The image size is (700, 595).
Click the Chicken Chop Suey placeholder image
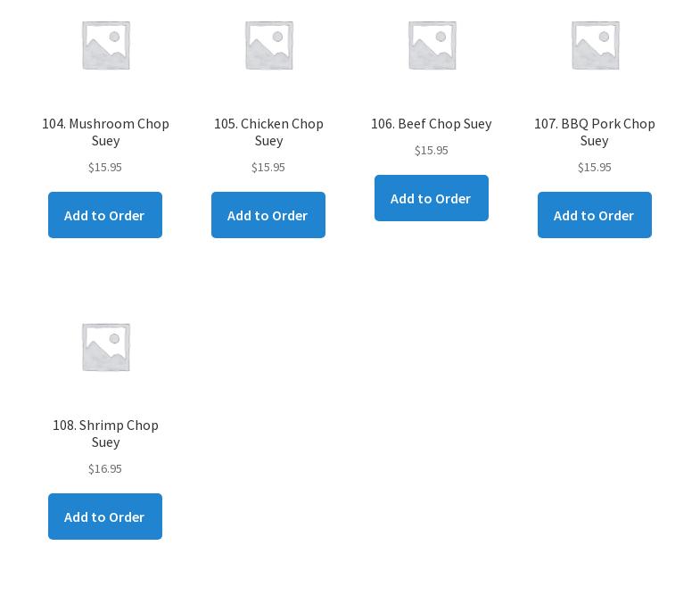(268, 45)
